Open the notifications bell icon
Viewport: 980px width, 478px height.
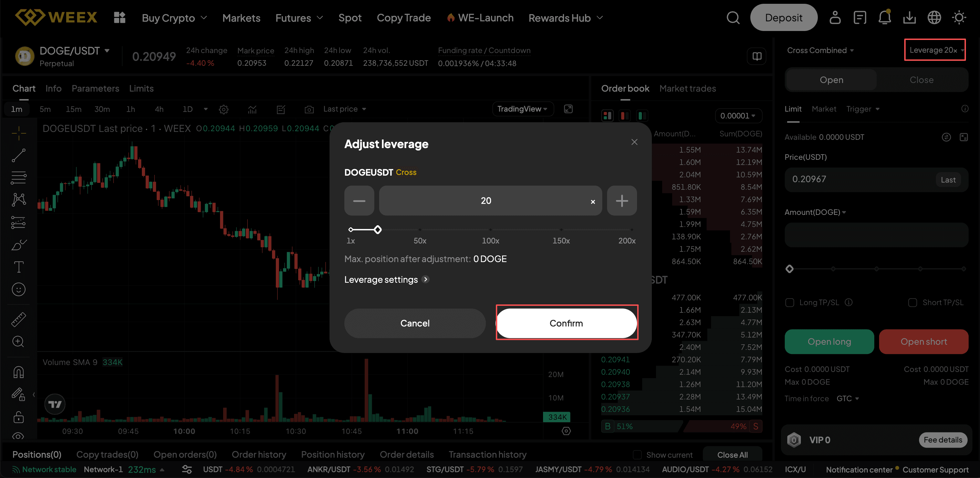click(x=885, y=18)
